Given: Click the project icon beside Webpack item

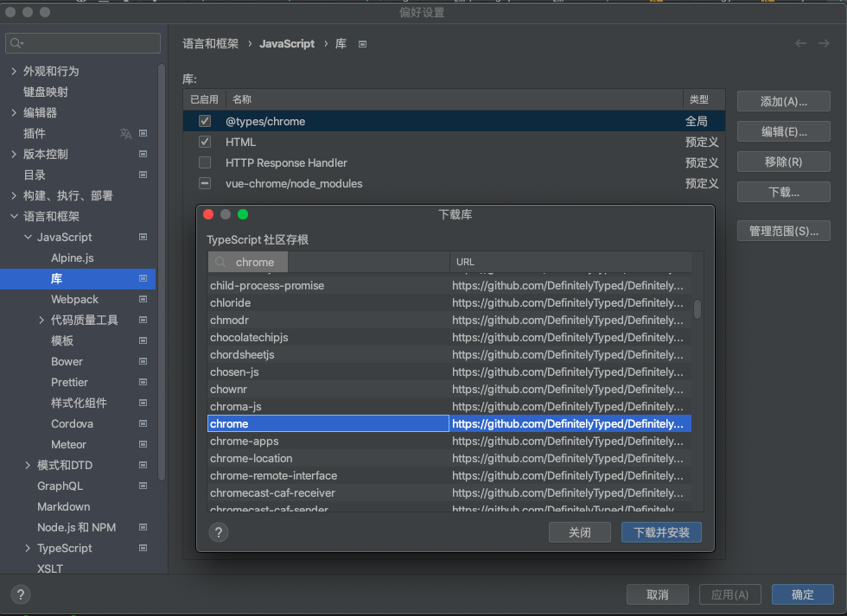Looking at the screenshot, I should coord(143,300).
